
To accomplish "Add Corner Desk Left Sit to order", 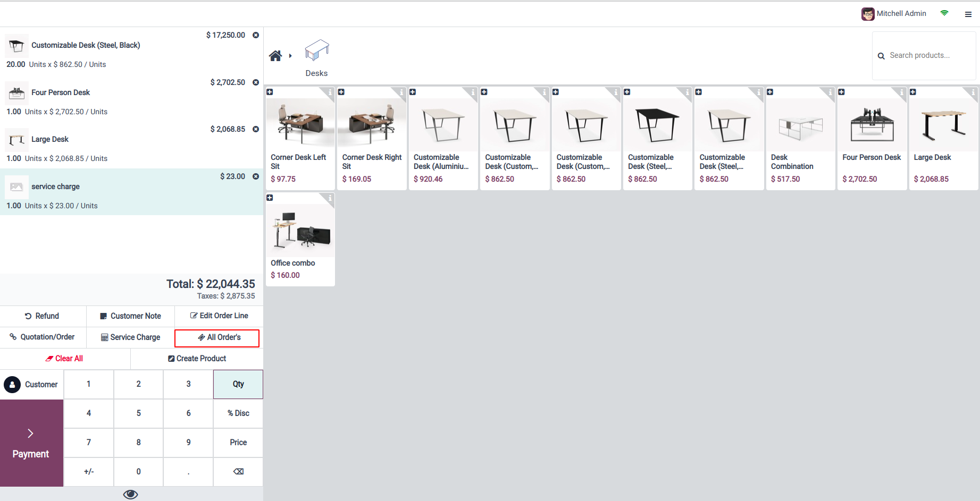I will (x=300, y=139).
